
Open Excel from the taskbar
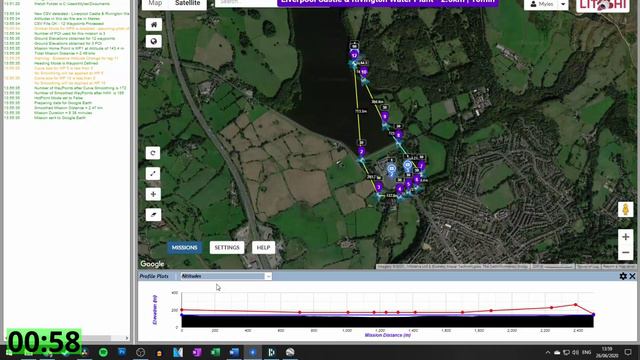pyautogui.click(x=216, y=352)
